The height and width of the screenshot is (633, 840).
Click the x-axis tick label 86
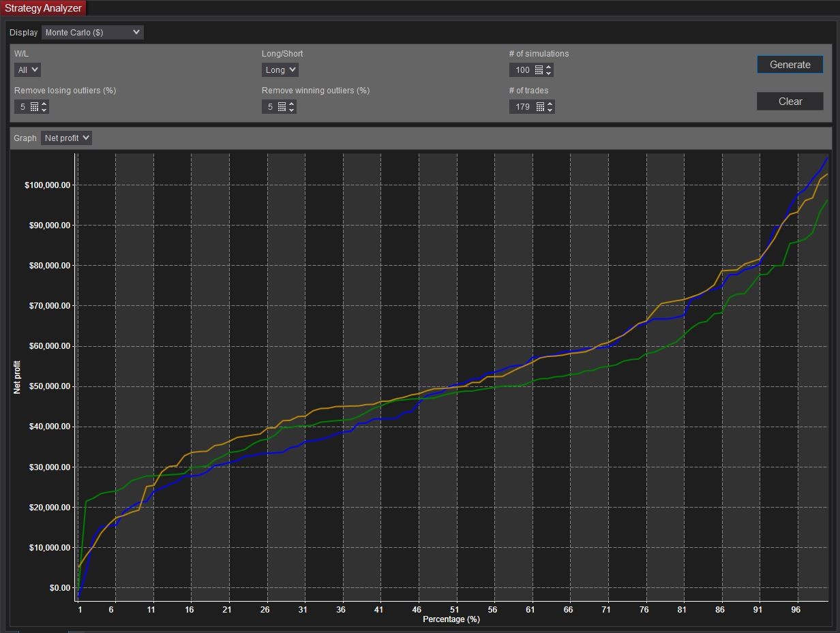pos(720,610)
